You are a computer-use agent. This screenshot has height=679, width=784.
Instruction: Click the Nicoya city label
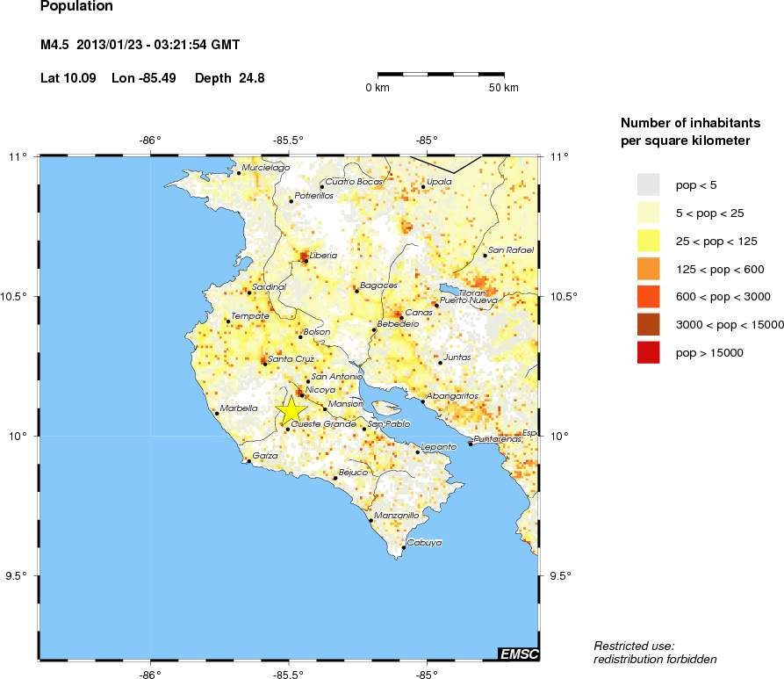[x=320, y=389]
